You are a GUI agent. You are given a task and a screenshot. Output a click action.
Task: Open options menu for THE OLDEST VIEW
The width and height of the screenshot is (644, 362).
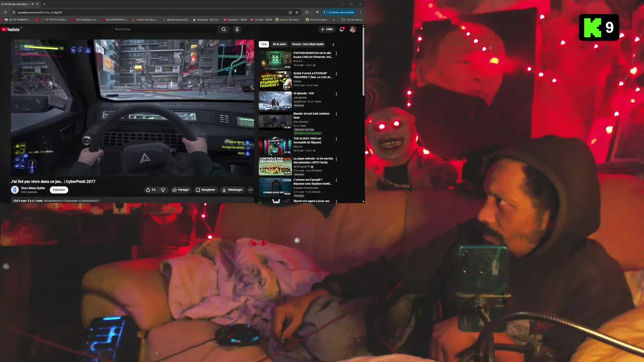click(336, 139)
